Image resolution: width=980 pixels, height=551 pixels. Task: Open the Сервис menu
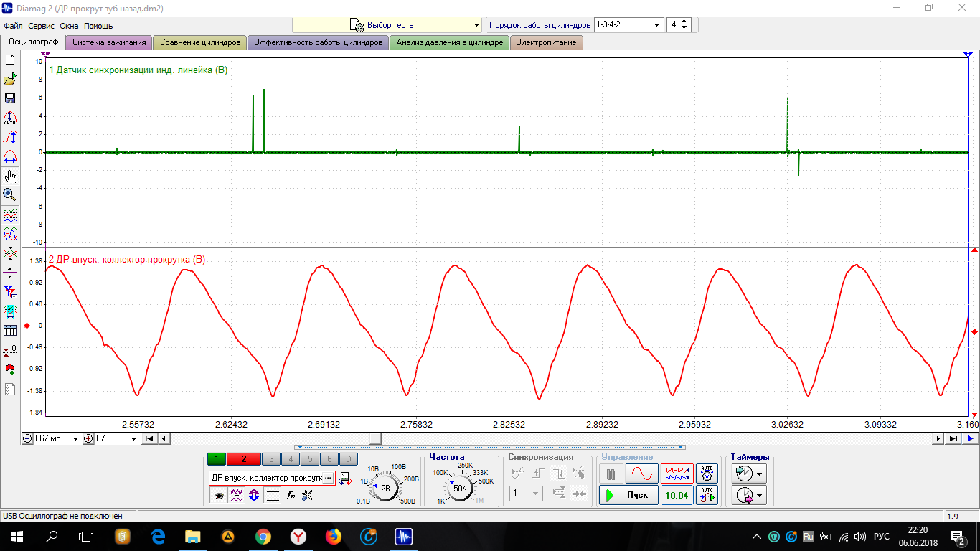click(42, 25)
